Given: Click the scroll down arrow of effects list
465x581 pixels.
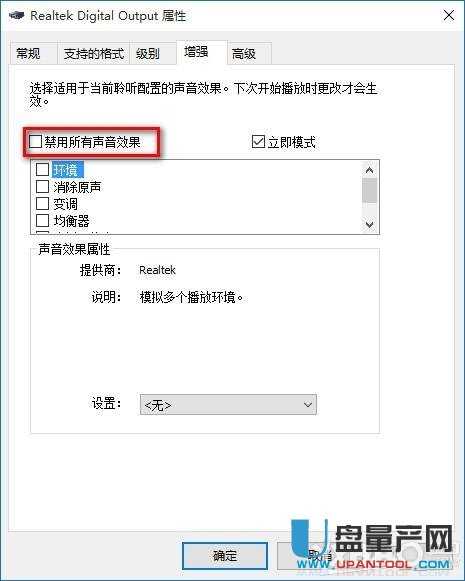Looking at the screenshot, I should coord(369,224).
